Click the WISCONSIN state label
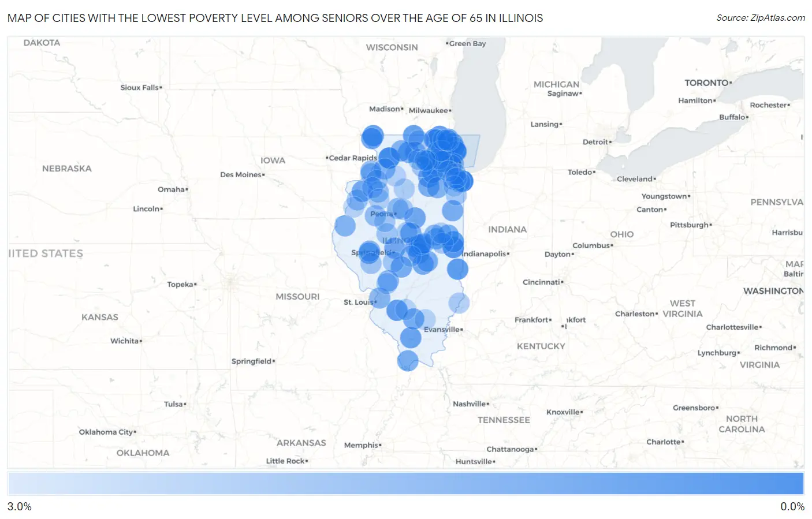Viewport: 812px width, 519px height. click(x=392, y=47)
